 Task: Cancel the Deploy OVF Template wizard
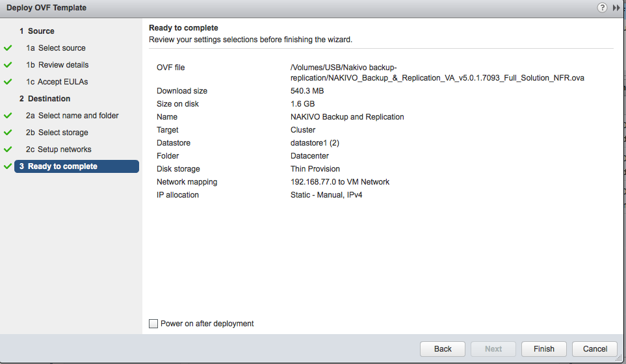[594, 349]
